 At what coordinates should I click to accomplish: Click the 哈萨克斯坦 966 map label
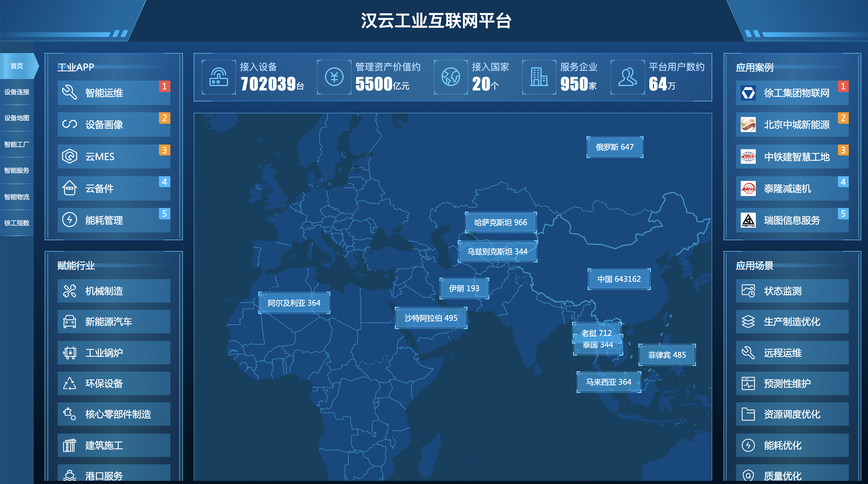(501, 222)
